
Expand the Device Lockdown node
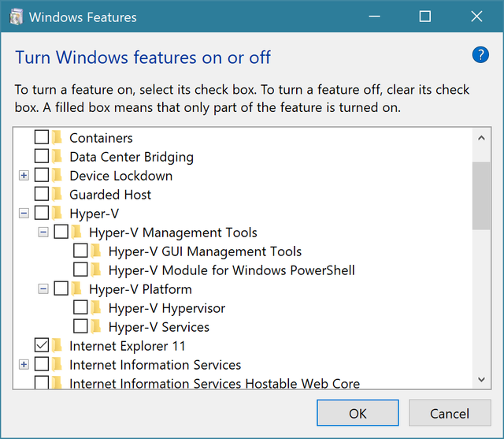coord(24,176)
